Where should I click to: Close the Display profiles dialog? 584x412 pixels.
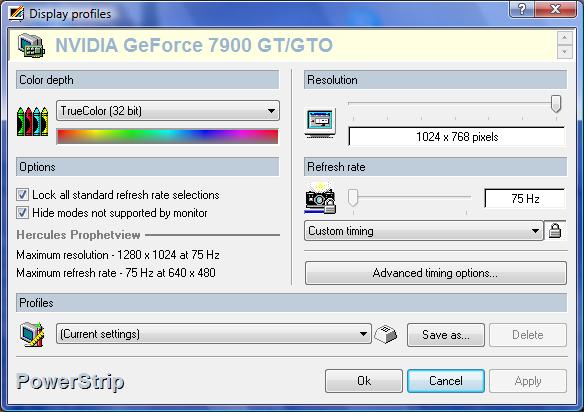(556, 9)
